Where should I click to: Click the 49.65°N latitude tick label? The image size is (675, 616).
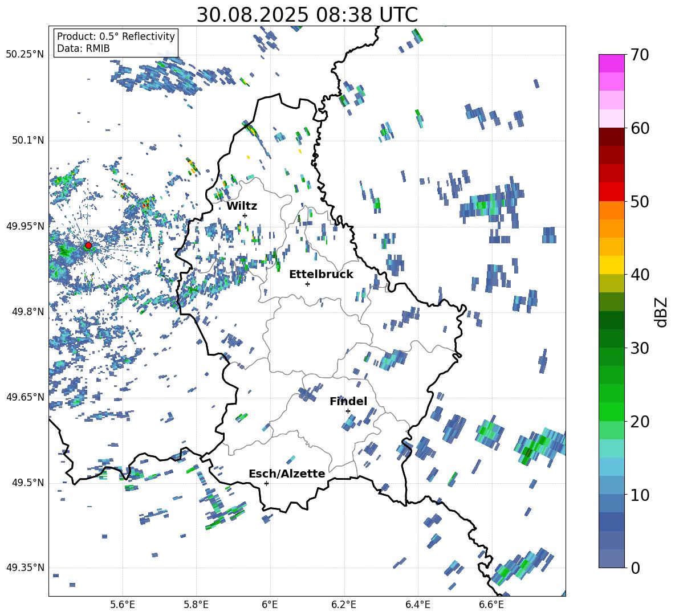[25, 397]
